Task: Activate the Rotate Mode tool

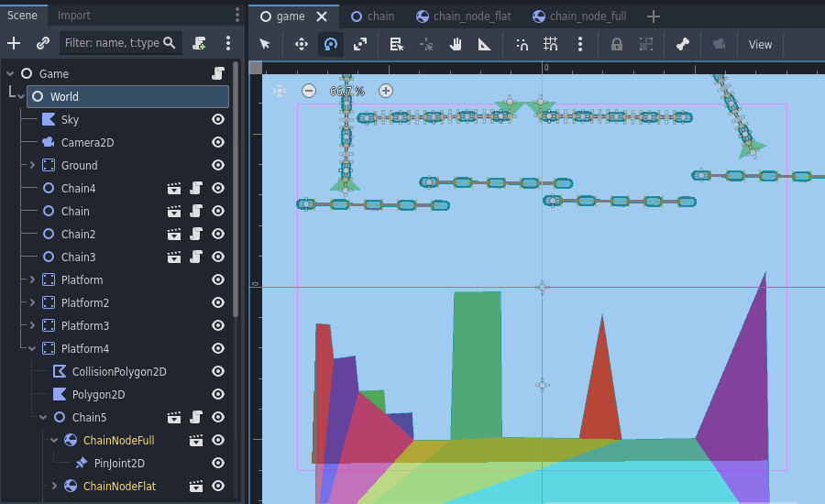Action: [x=330, y=44]
